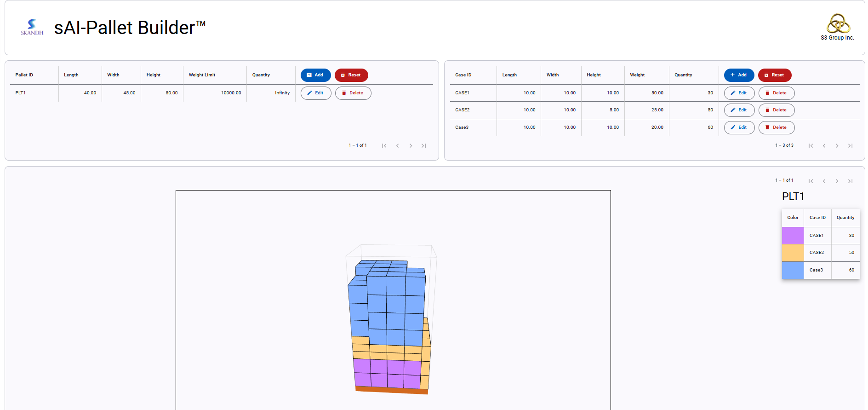
Task: Go to last page of pallet table
Action: [424, 146]
